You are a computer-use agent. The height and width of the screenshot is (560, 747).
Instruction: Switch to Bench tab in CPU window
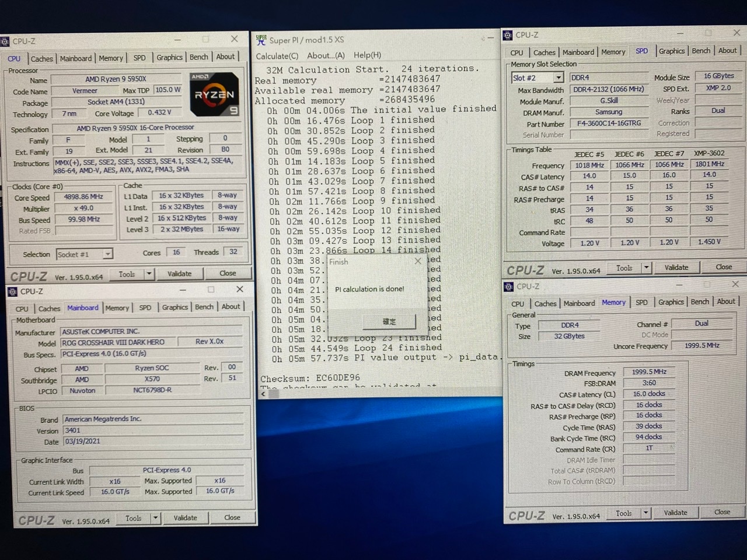(198, 57)
